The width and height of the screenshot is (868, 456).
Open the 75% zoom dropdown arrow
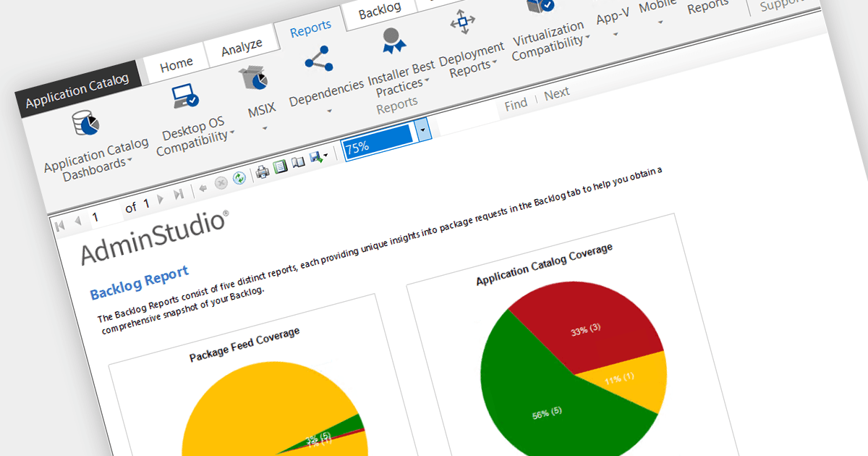coord(424,130)
